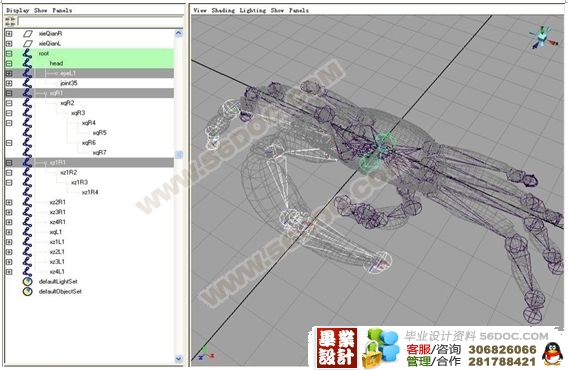568x370 pixels.
Task: Open the Shading menu in viewport
Action: coord(223,10)
